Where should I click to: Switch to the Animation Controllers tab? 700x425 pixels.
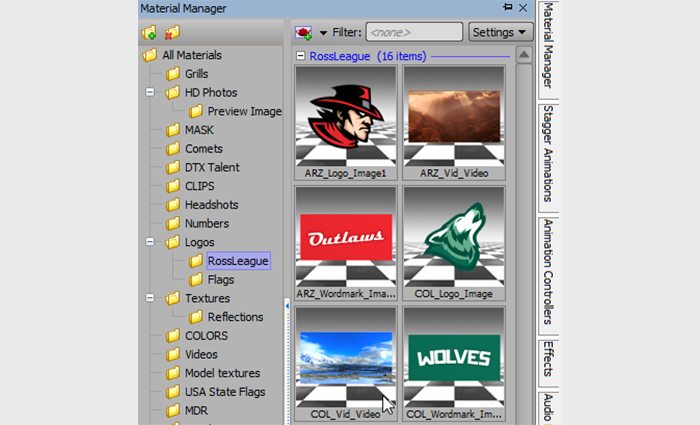pos(548,271)
